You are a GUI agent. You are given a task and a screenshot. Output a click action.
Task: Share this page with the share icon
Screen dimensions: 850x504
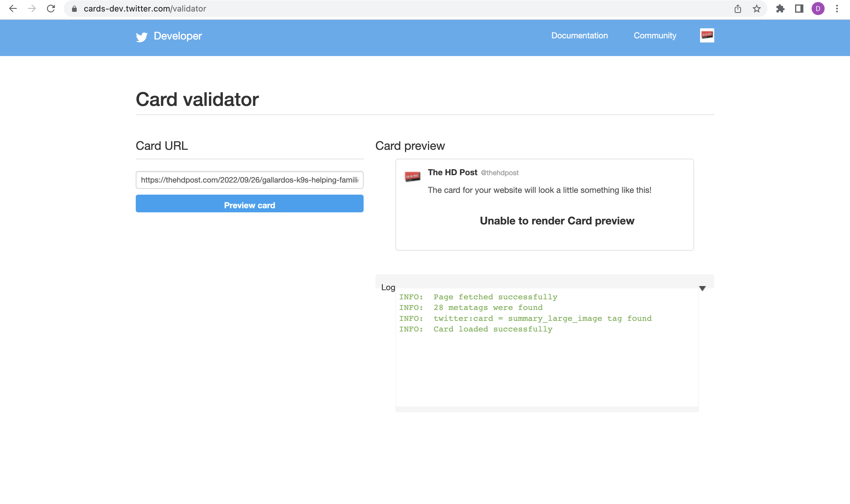pos(738,9)
